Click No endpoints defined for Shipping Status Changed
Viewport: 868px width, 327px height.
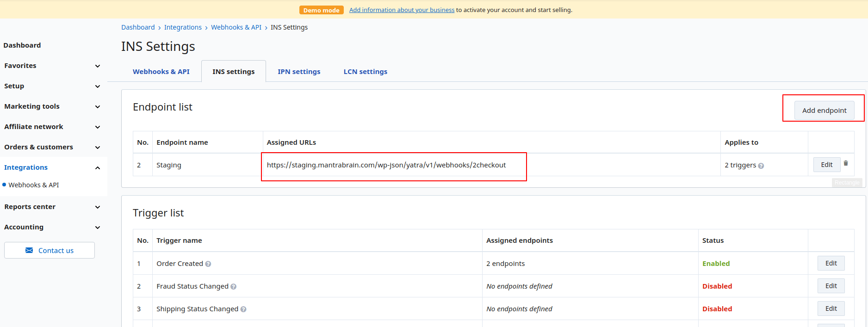pos(519,309)
